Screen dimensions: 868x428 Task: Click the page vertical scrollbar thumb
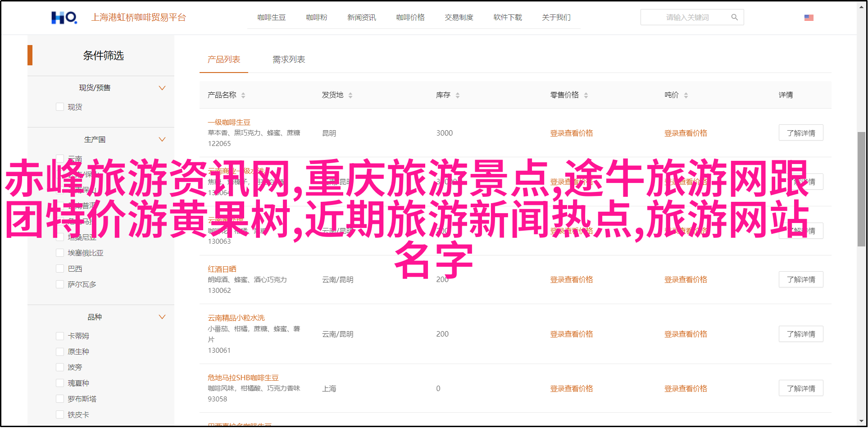(861, 189)
